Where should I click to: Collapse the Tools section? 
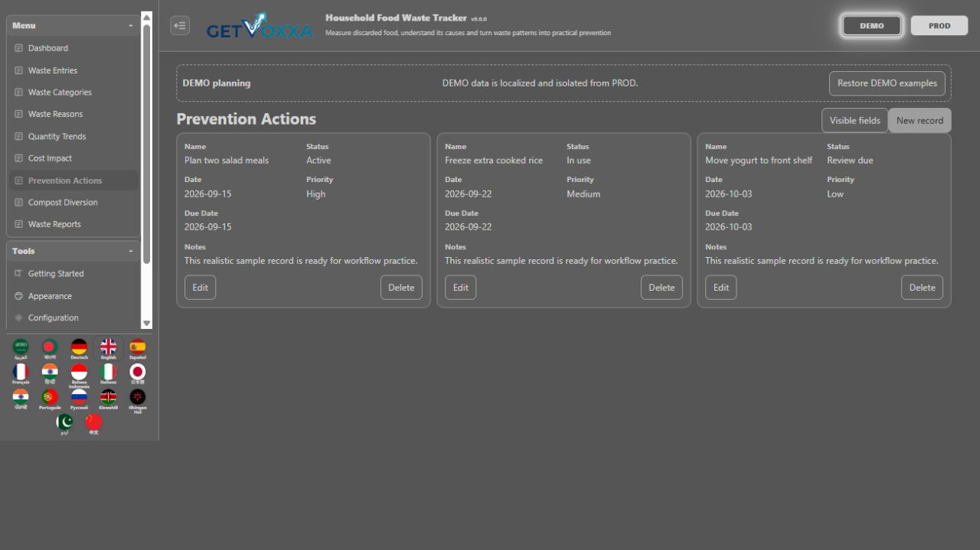coord(131,251)
